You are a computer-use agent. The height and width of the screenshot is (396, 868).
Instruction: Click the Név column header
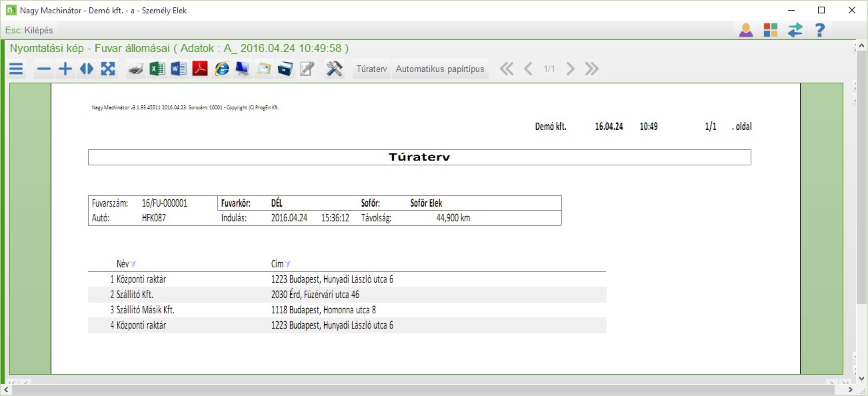[122, 264]
